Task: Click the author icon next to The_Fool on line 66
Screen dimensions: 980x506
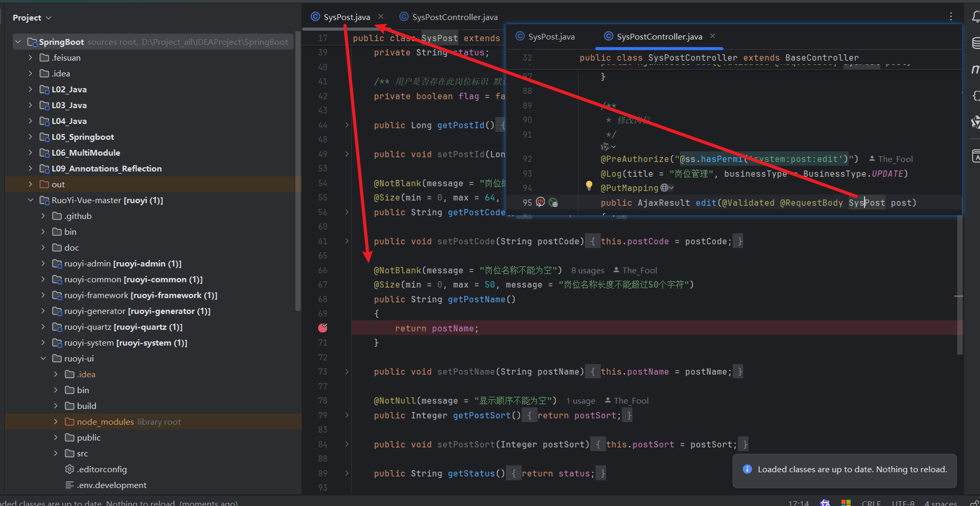Action: click(616, 270)
